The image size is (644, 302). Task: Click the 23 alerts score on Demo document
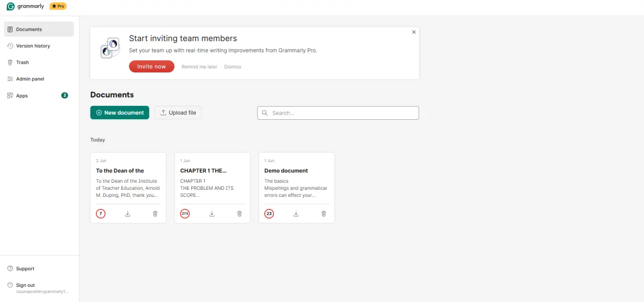point(269,214)
